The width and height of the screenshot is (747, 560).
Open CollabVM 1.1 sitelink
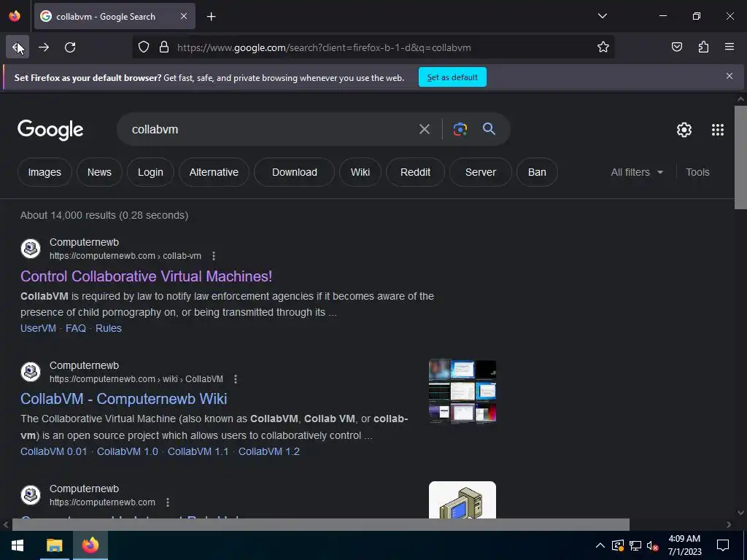point(198,451)
